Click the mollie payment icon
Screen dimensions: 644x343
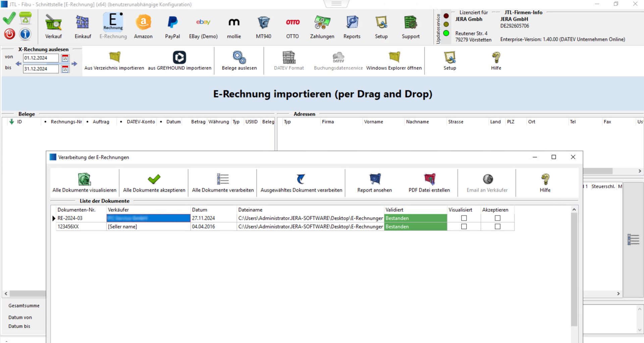[x=234, y=23]
